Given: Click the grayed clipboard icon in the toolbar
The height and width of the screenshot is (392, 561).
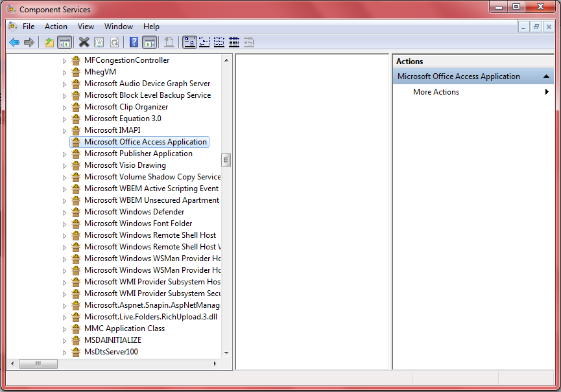Looking at the screenshot, I should [169, 43].
